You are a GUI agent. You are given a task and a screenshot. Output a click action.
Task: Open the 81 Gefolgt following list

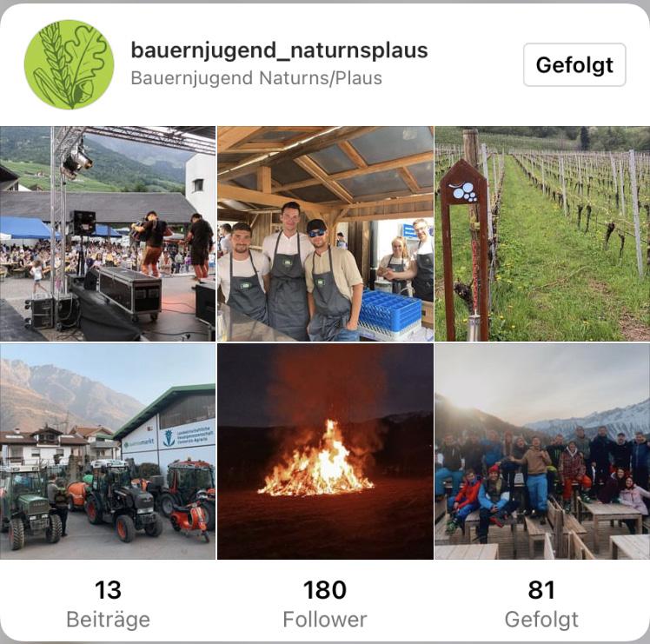pos(541,604)
